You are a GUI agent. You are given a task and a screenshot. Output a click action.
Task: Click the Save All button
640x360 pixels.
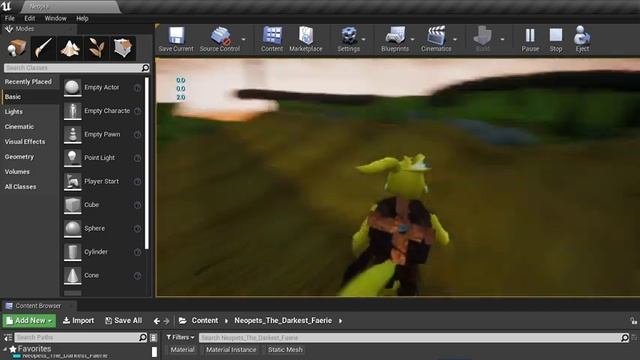[124, 321]
